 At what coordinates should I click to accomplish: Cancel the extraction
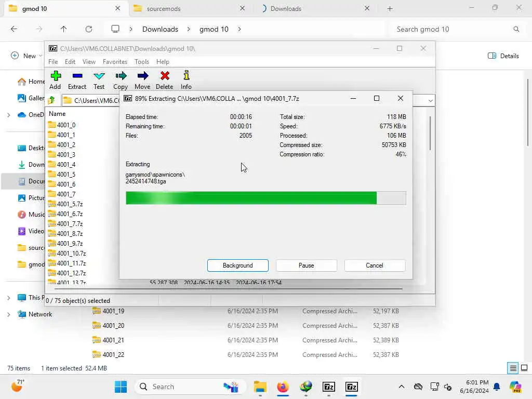pyautogui.click(x=375, y=265)
